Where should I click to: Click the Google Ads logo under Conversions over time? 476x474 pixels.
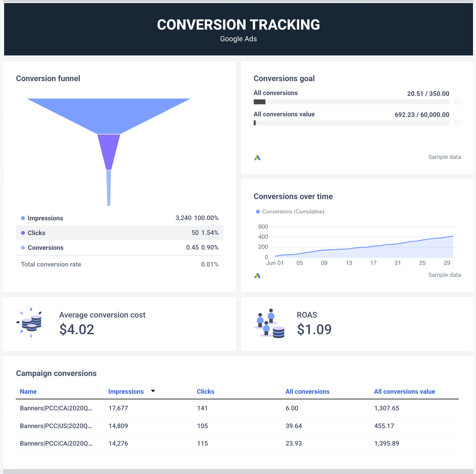tap(257, 276)
